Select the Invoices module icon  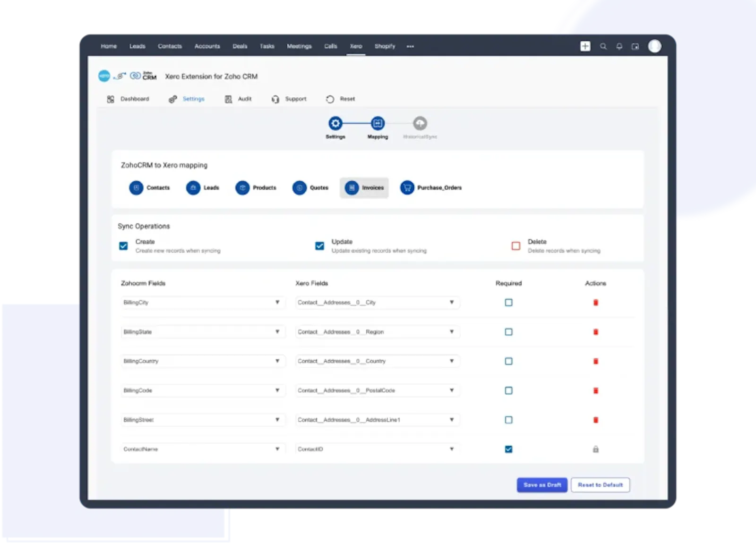pyautogui.click(x=352, y=187)
